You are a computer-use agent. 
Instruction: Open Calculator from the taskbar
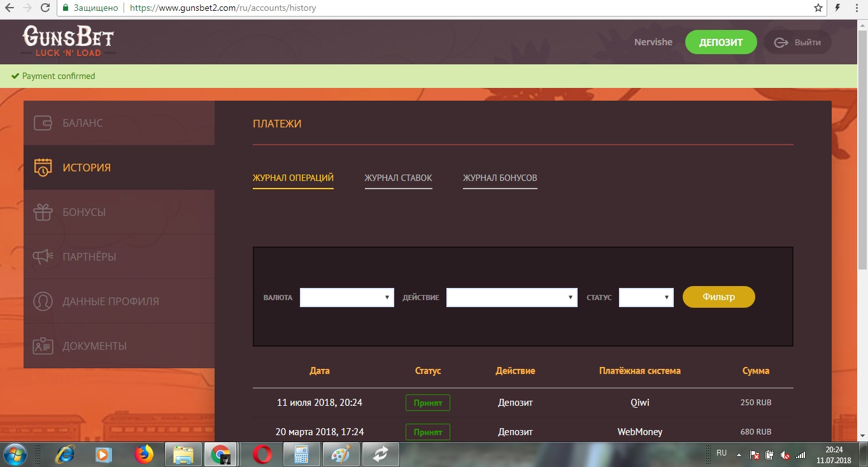(301, 455)
